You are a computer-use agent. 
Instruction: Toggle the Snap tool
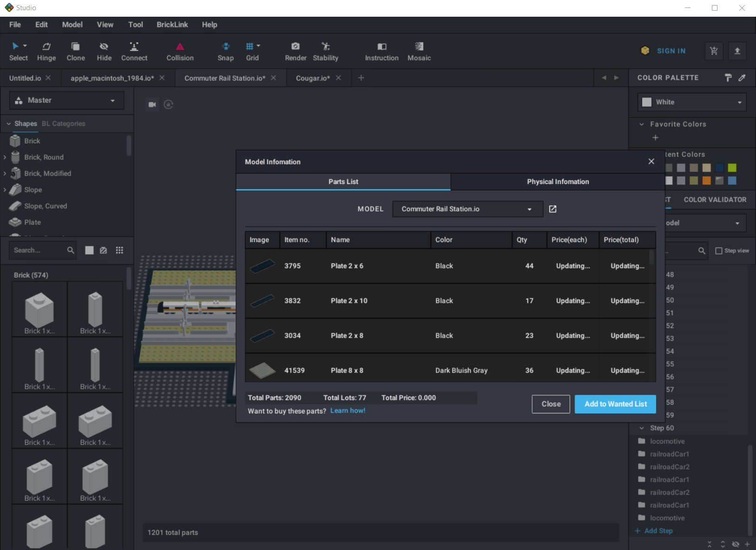[x=226, y=51]
